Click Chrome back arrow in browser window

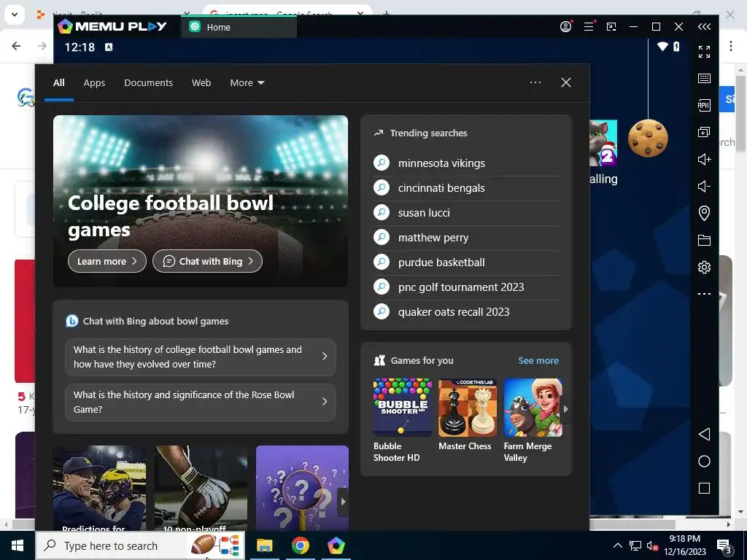coord(16,46)
